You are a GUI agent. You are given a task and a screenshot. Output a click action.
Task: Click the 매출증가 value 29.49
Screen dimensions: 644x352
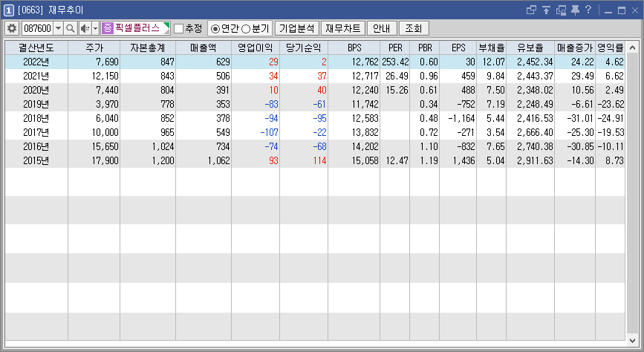[x=582, y=76]
